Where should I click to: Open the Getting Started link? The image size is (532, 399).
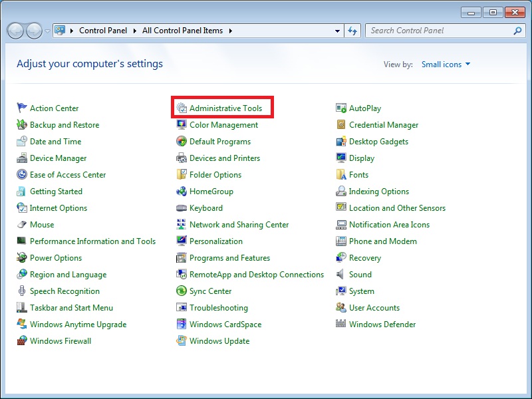57,192
